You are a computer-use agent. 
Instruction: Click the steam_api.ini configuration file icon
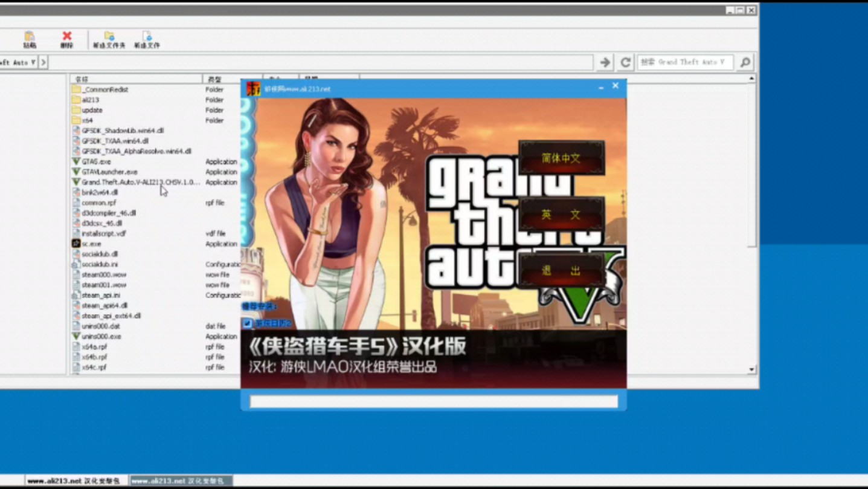point(76,295)
